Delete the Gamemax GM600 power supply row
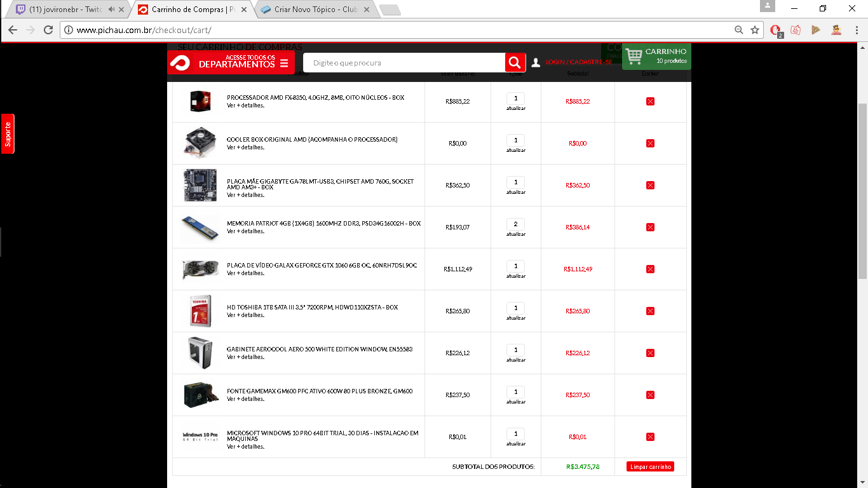The width and height of the screenshot is (868, 488). click(x=650, y=395)
